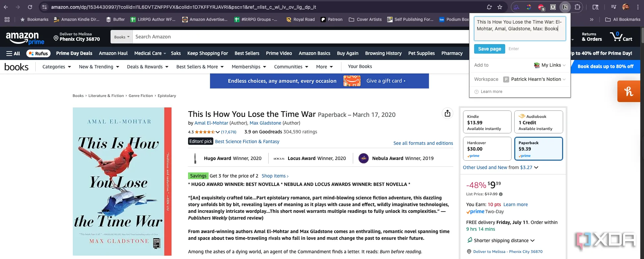
Task: Open the Chrome extensions puzzle icon
Action: point(577,7)
